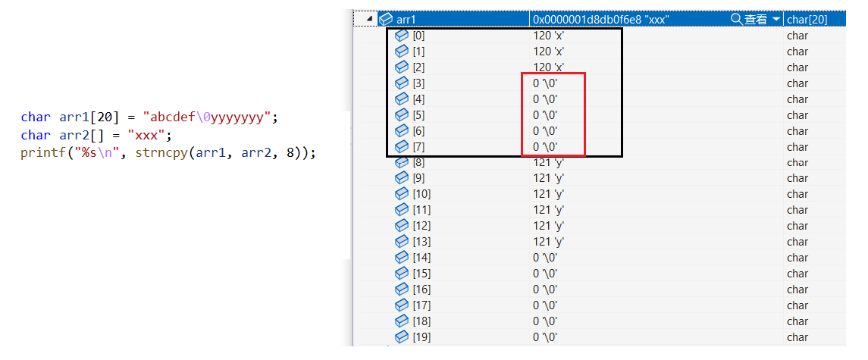Click value 0 '\0' in row [5]

(545, 114)
